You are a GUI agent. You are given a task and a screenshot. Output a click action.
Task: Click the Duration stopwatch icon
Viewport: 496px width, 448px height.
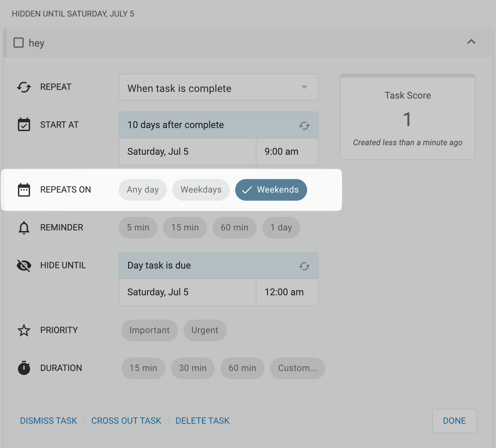tap(24, 368)
